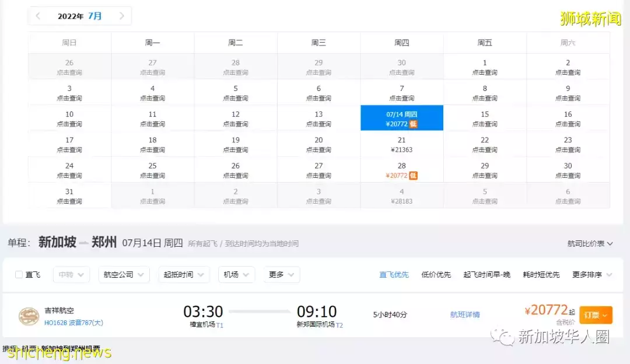The height and width of the screenshot is (364, 630).
Task: Toggle 低价优先 sorting
Action: [x=435, y=274]
